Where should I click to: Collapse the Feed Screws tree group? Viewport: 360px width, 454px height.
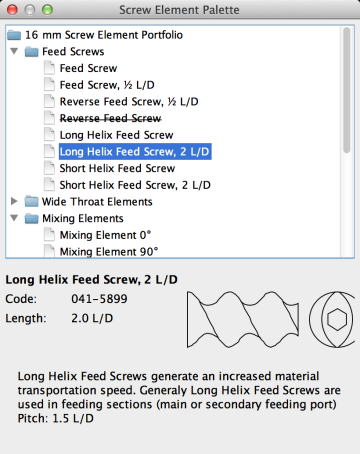click(14, 51)
